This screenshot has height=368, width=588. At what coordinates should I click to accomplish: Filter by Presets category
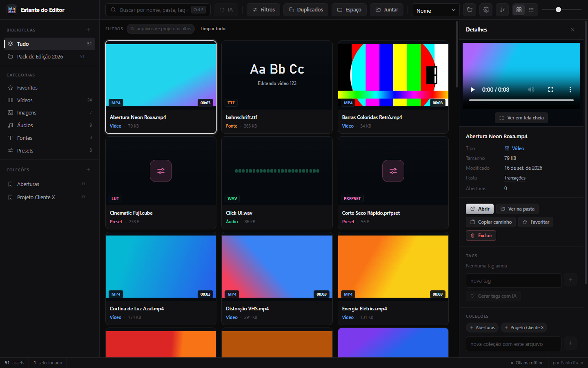pyautogui.click(x=50, y=151)
